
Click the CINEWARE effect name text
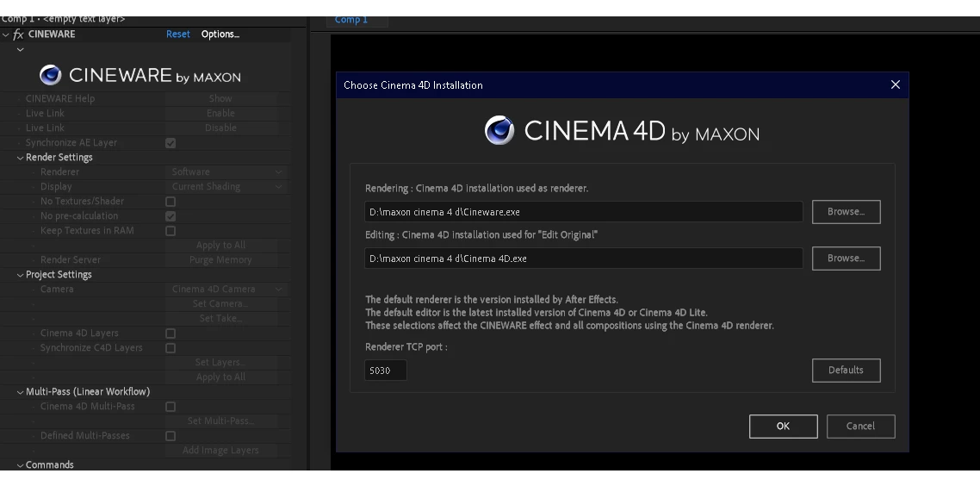(x=52, y=34)
